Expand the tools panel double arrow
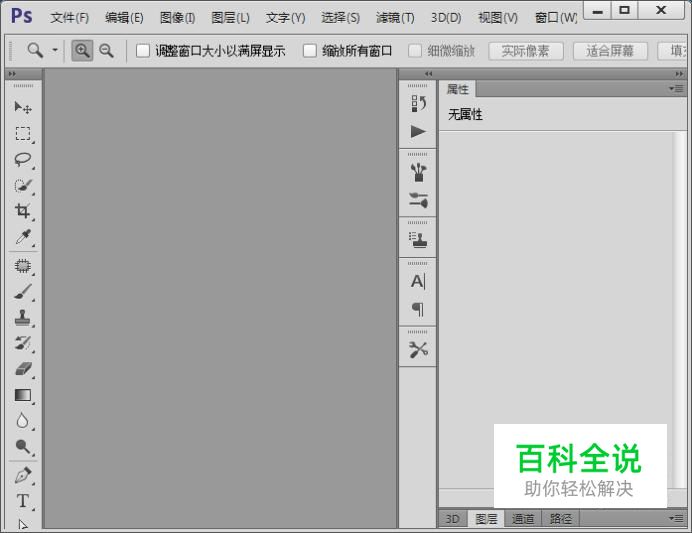 coord(12,74)
